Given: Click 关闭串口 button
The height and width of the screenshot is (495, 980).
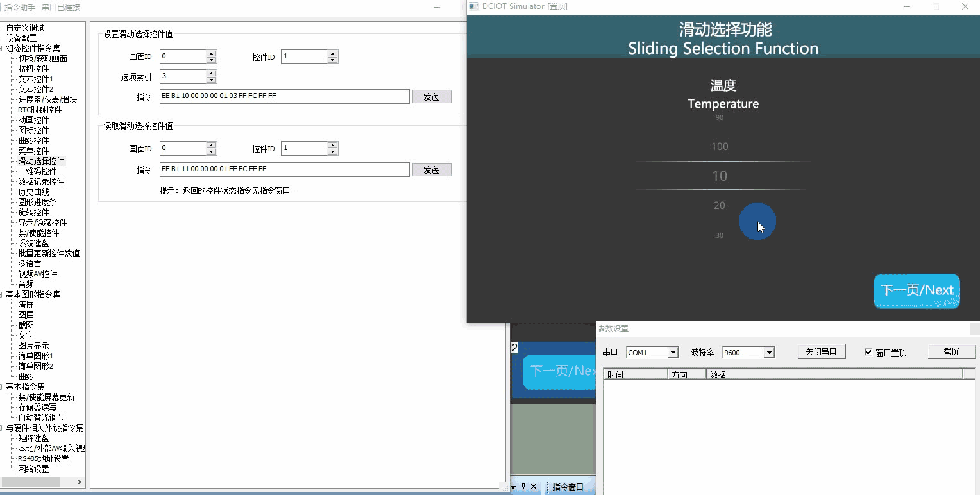Looking at the screenshot, I should pos(822,351).
